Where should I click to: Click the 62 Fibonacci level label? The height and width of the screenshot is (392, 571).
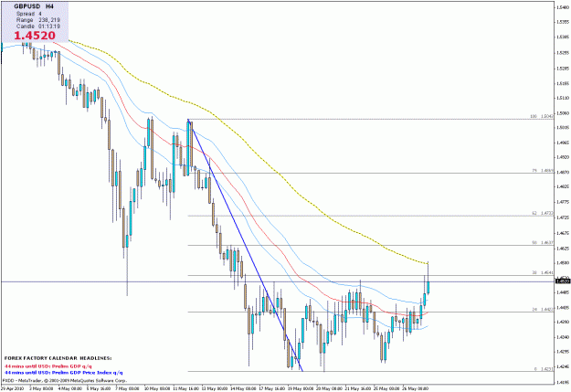pos(543,213)
